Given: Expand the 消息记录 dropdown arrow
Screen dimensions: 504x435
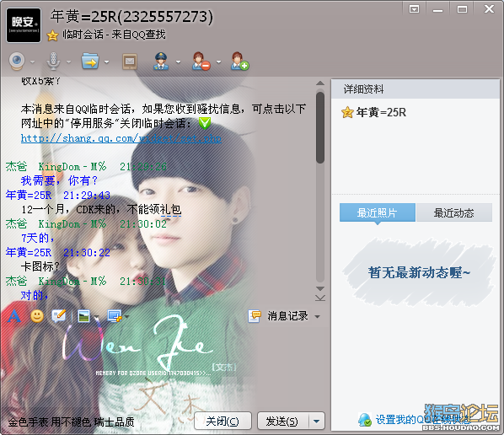Looking at the screenshot, I should [x=317, y=317].
